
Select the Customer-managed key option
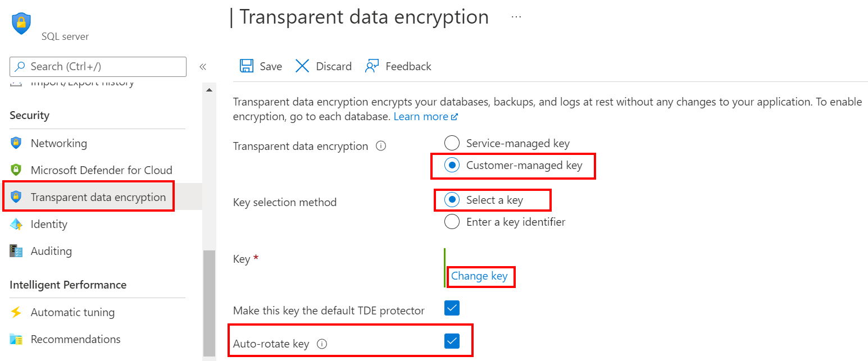tap(452, 166)
